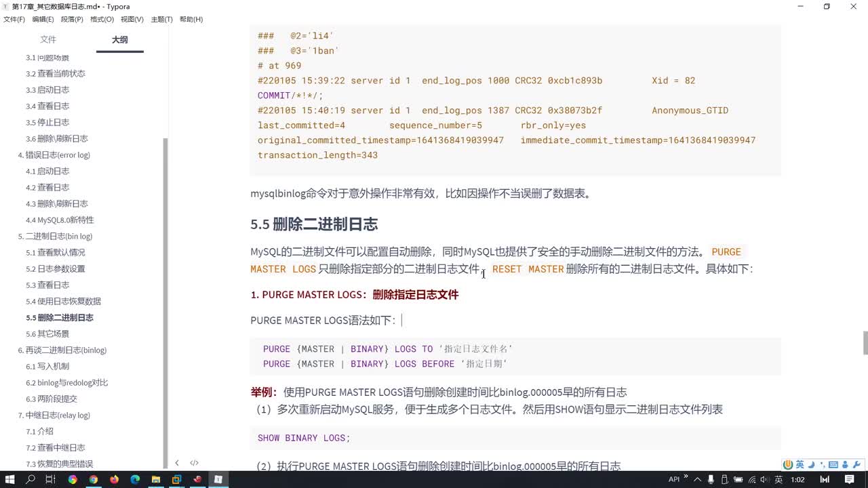Open the 格式(O) menu

click(102, 20)
